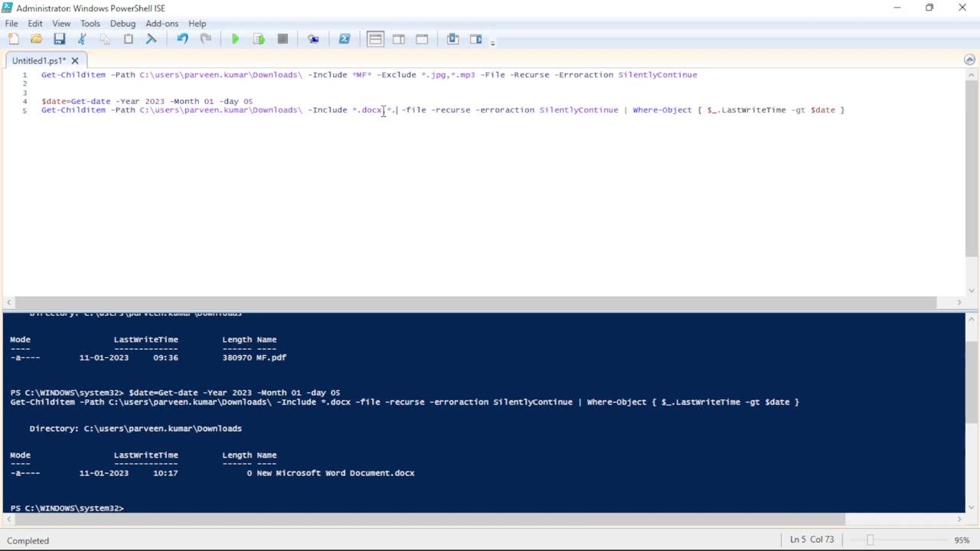Image resolution: width=980 pixels, height=551 pixels.
Task: Open New Remote PowerShell Tab icon
Action: coord(313,39)
